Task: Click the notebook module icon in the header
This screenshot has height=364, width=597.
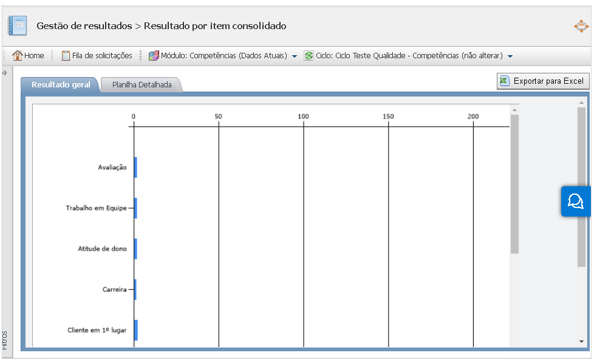Action: pos(17,26)
